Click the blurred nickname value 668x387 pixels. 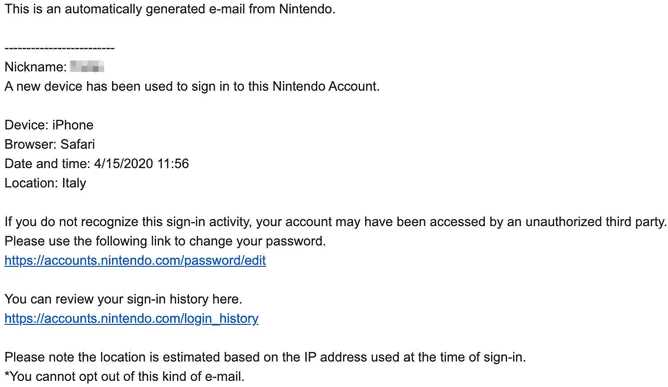87,67
